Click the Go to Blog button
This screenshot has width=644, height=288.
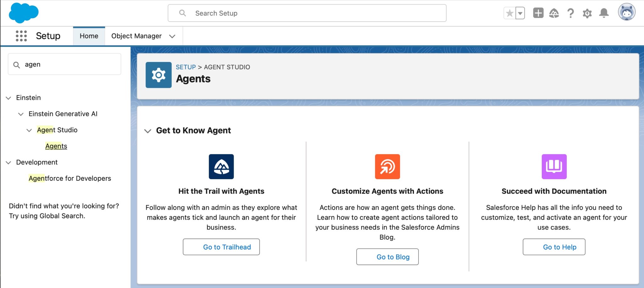pos(387,257)
